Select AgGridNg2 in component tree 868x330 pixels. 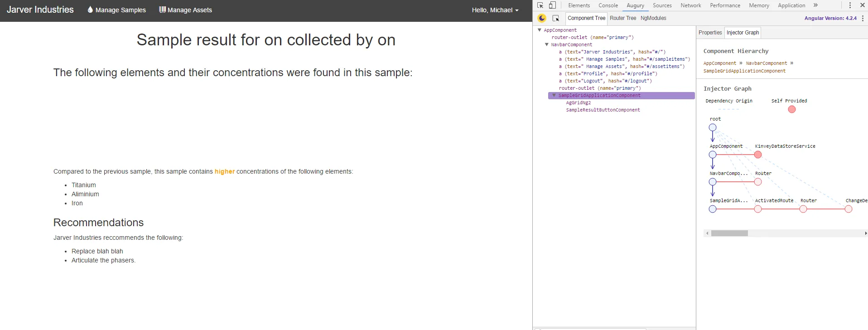pyautogui.click(x=578, y=103)
